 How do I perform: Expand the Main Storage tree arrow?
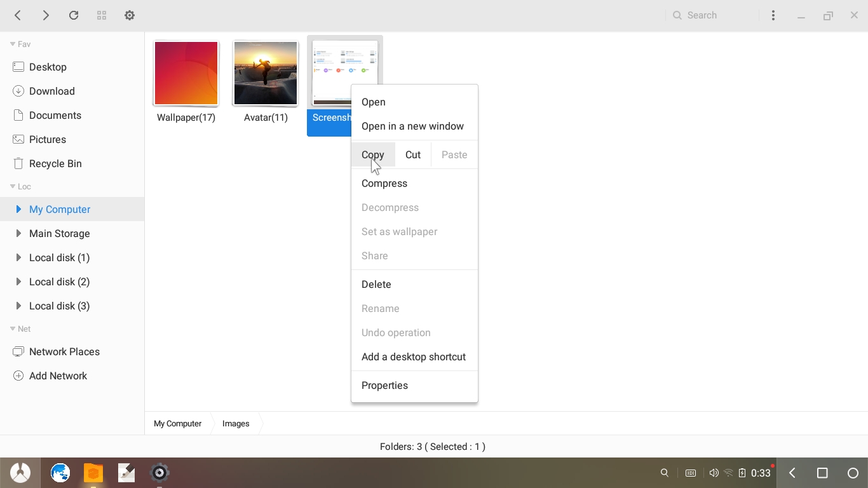click(18, 233)
